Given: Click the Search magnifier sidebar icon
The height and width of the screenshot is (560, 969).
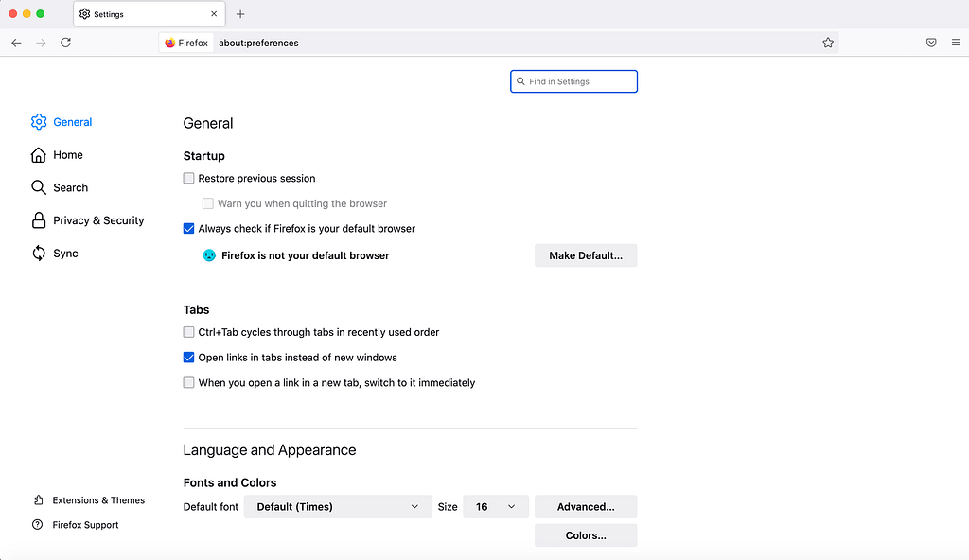Looking at the screenshot, I should click(x=39, y=187).
